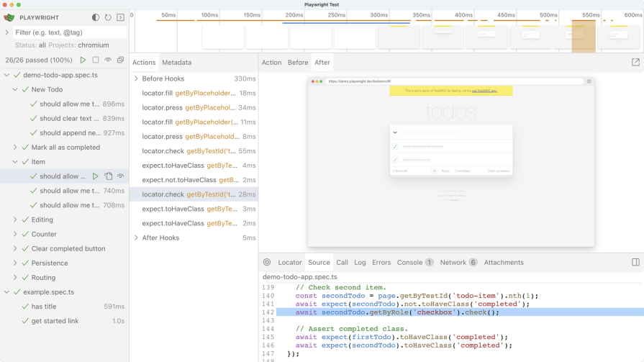The width and height of the screenshot is (644, 362).
Task: Open the snapshot in a new window
Action: [x=635, y=63]
